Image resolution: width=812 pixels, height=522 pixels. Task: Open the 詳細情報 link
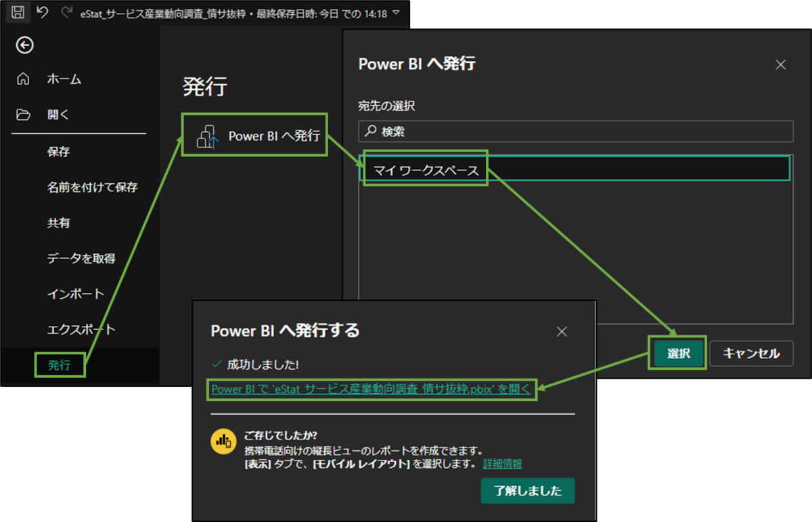(502, 464)
